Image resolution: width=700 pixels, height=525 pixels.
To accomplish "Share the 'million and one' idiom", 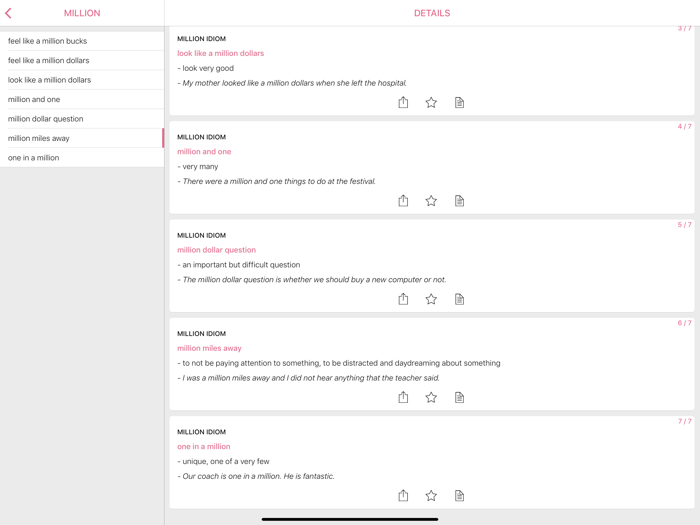I will (x=403, y=200).
